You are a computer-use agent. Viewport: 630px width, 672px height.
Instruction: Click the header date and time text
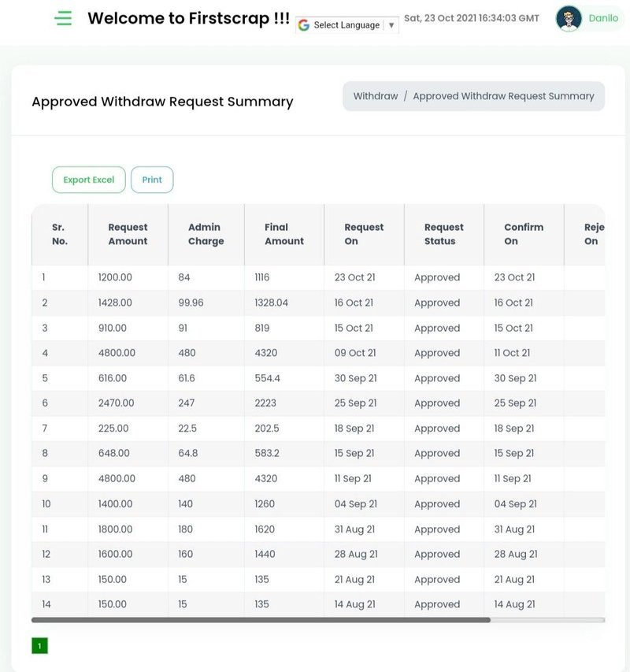tap(472, 18)
